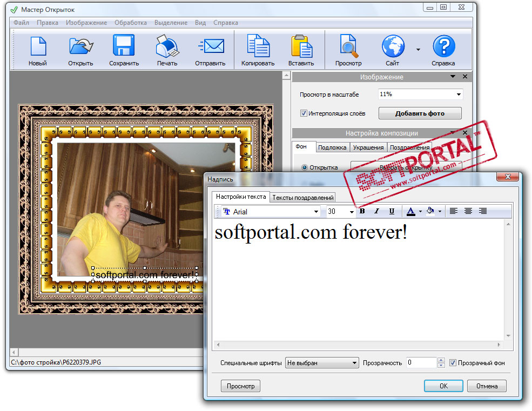Open the Файл menu
The height and width of the screenshot is (411, 532).
point(21,23)
